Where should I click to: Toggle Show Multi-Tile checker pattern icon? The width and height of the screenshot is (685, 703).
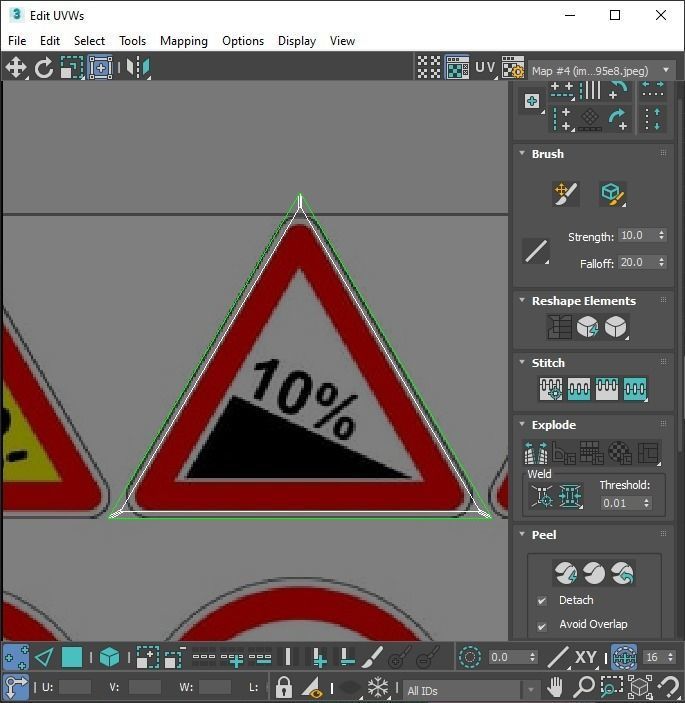point(429,68)
